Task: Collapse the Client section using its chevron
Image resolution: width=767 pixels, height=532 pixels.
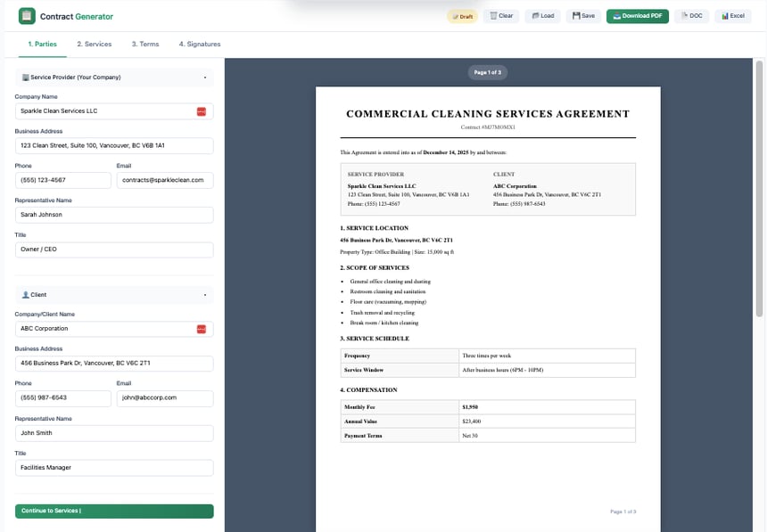Action: tap(205, 294)
